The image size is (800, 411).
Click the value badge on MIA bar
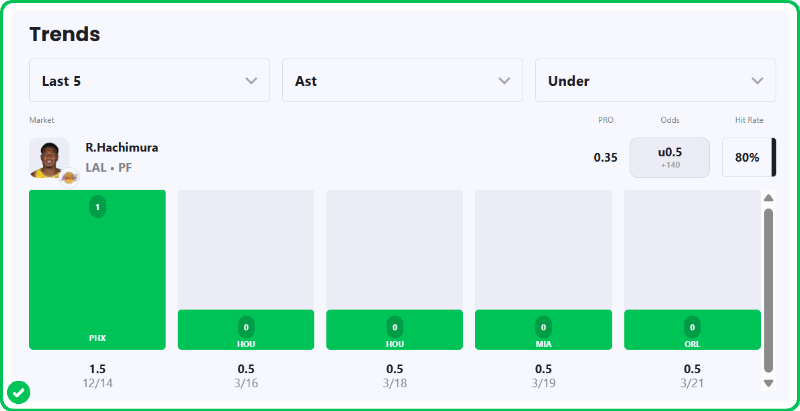[x=543, y=326]
